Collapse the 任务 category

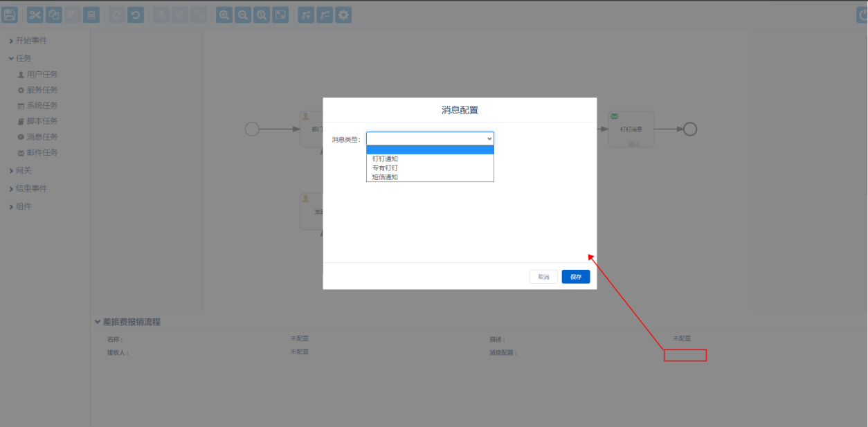pos(23,58)
